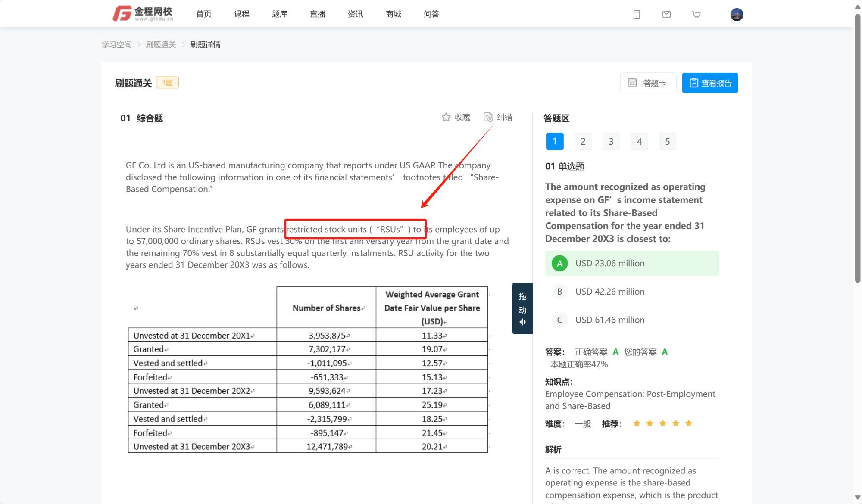Click the 金程网校 logo
This screenshot has height=504, width=862.
coord(143,13)
